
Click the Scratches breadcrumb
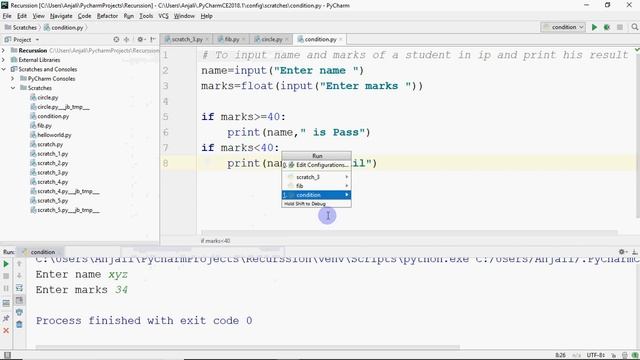tap(21, 27)
